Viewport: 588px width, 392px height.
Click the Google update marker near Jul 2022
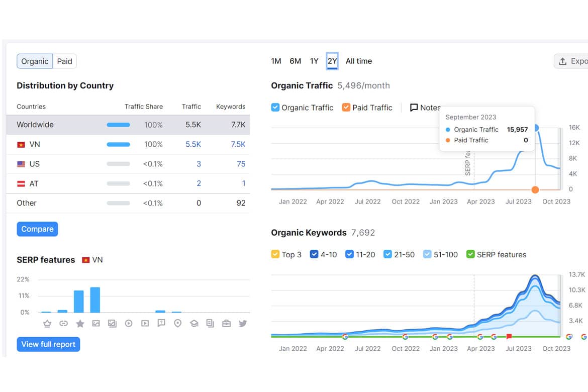tap(345, 337)
